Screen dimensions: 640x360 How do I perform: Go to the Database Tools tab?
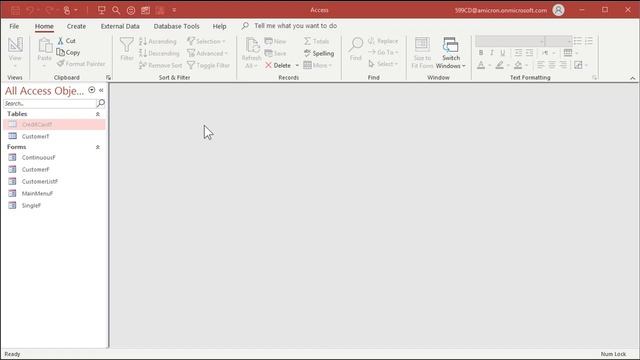coord(177,26)
